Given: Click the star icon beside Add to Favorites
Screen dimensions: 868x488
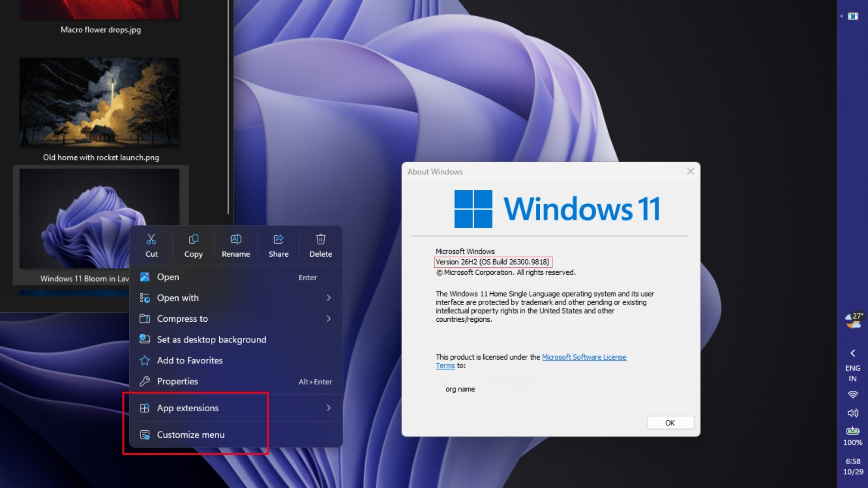Looking at the screenshot, I should 145,360.
